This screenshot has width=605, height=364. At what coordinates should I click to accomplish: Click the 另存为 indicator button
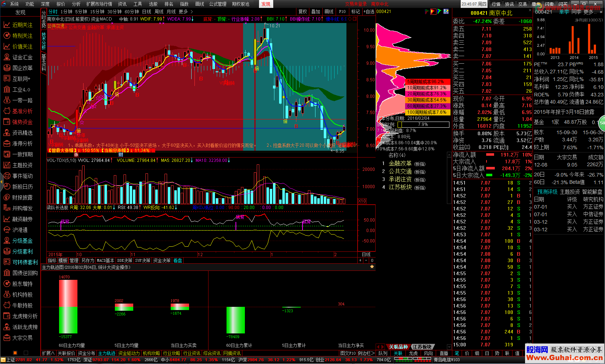[x=88, y=260]
